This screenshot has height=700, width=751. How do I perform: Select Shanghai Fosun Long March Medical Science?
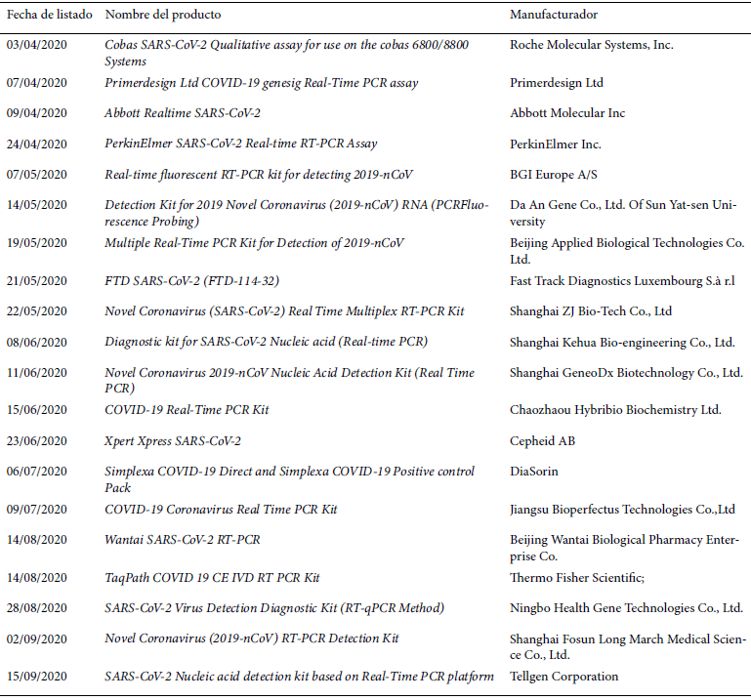point(628,647)
